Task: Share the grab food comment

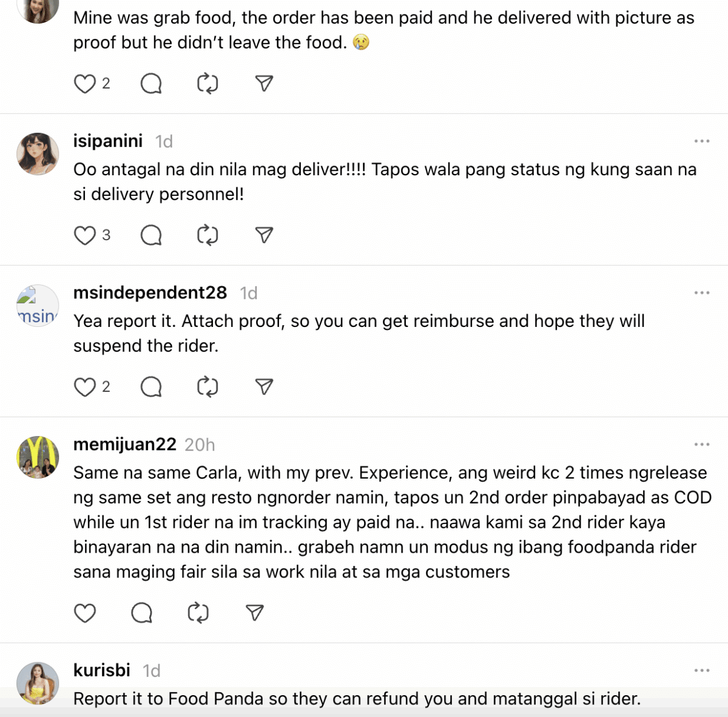Action: (264, 84)
